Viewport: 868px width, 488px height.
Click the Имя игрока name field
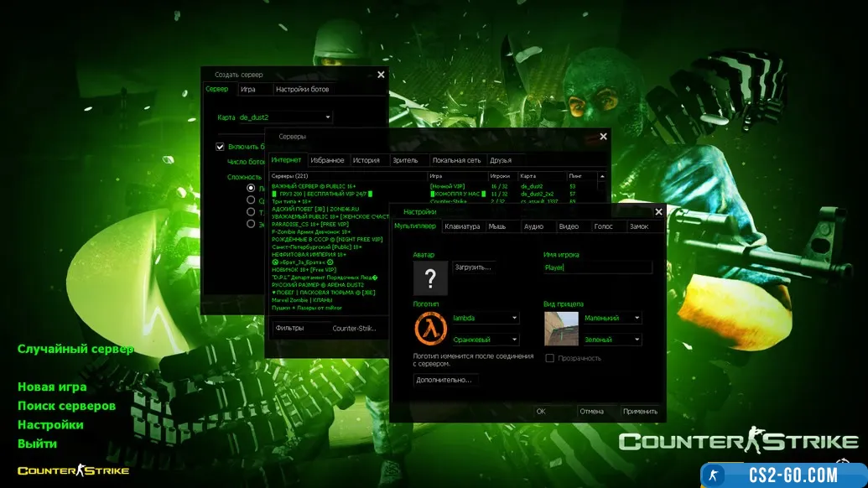click(x=596, y=267)
